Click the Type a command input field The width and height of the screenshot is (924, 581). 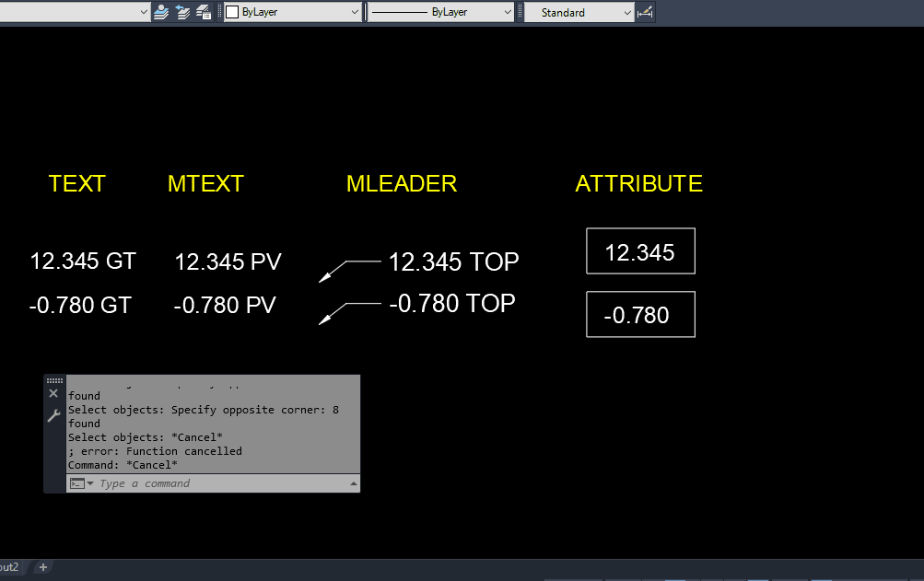[213, 483]
